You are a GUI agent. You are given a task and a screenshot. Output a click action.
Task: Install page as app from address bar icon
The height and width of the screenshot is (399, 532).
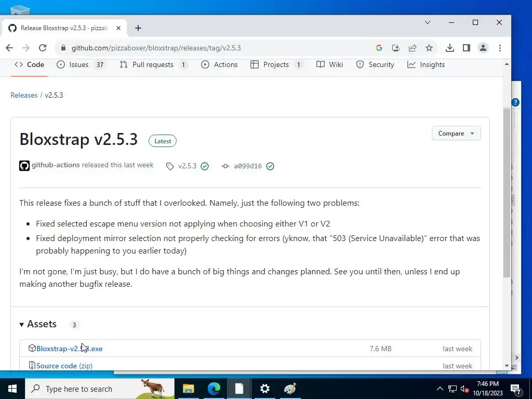click(x=395, y=48)
